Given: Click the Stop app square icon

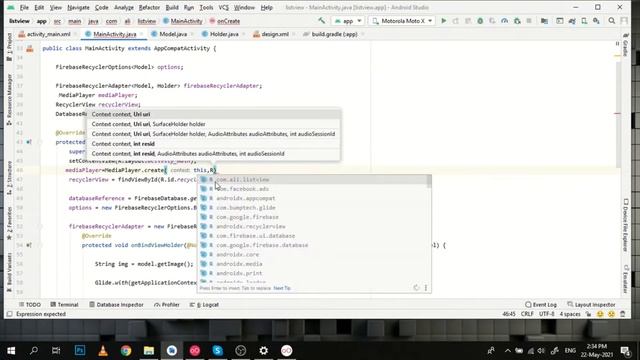Looking at the screenshot, I should point(529,21).
